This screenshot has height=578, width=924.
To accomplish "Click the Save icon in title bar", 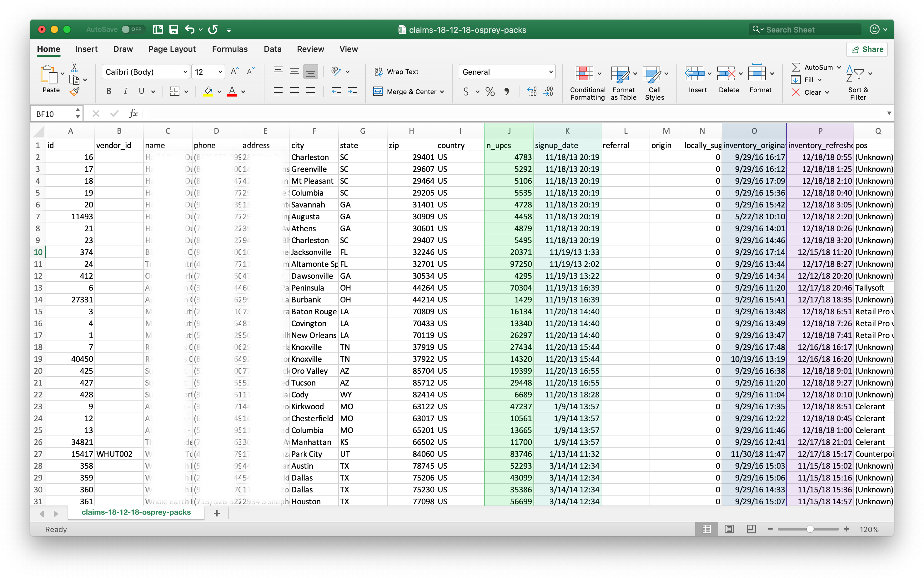I will coord(173,29).
